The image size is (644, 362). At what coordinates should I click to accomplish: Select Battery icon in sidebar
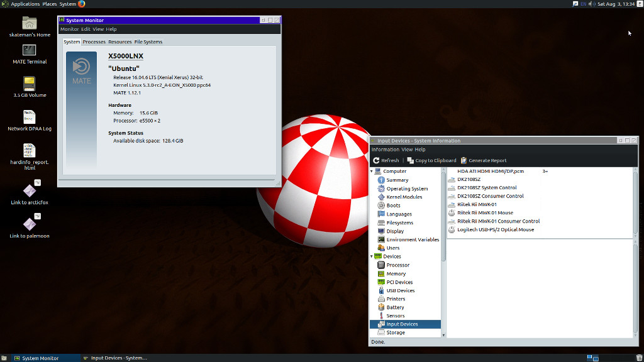tap(381, 307)
